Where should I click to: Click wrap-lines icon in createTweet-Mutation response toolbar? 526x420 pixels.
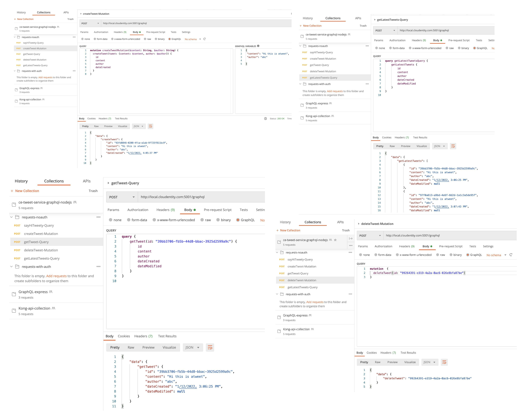150,126
